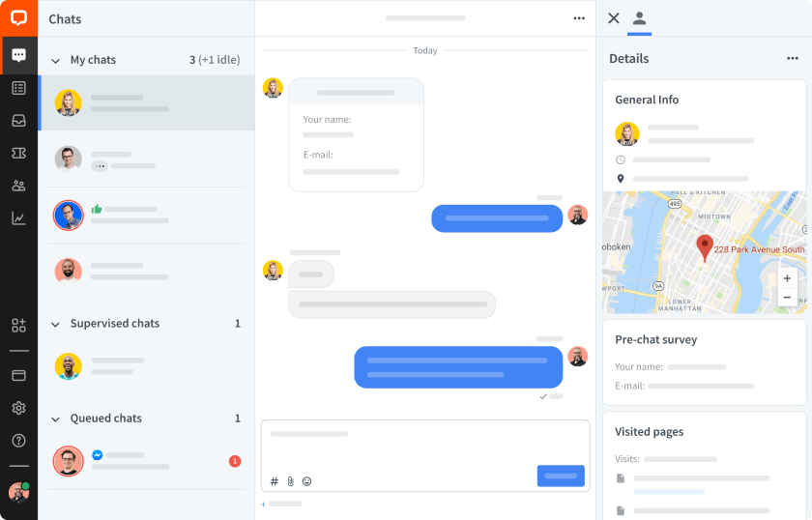Open the Tickets icon in sidebar
The height and width of the screenshot is (520, 812).
(x=18, y=154)
